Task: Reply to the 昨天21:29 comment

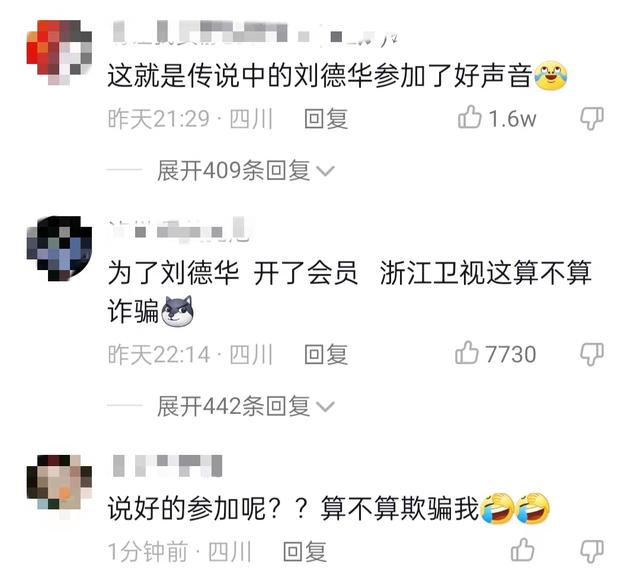Action: tap(326, 119)
